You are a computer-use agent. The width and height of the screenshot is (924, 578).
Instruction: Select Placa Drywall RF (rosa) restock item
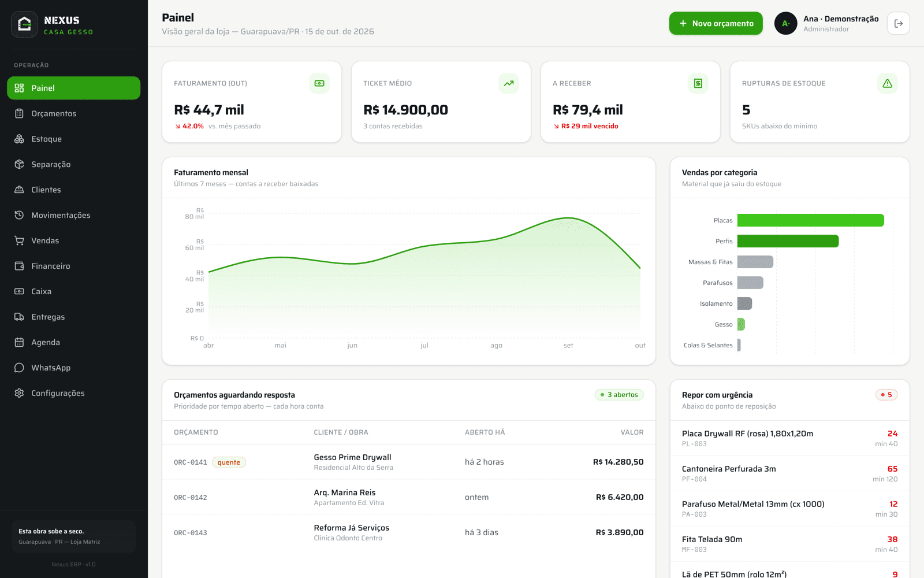790,438
